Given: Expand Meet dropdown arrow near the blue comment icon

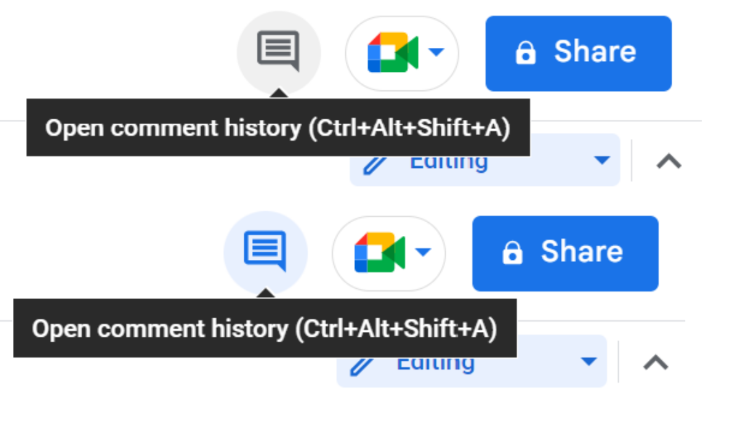Looking at the screenshot, I should [x=423, y=252].
